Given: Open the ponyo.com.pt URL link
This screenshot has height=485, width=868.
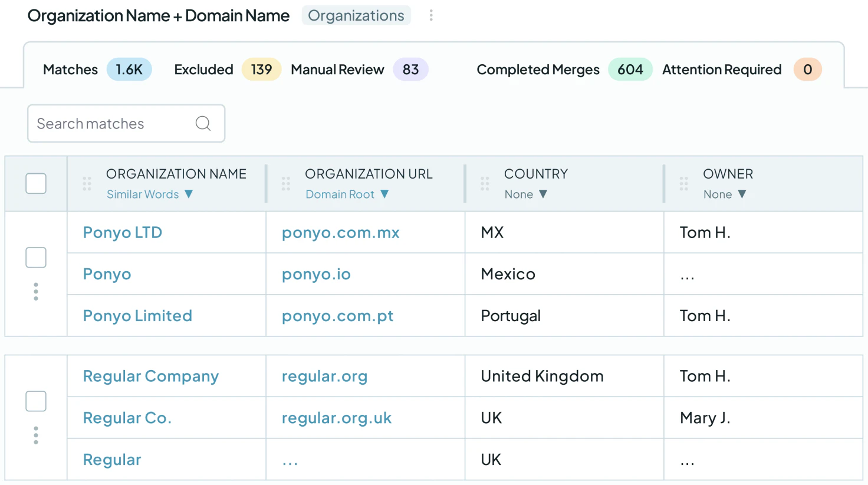Looking at the screenshot, I should (337, 316).
